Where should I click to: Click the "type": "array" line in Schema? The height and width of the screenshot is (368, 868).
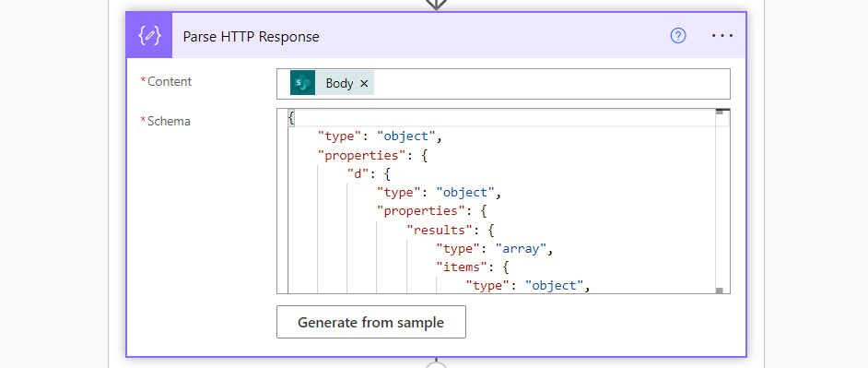(494, 248)
